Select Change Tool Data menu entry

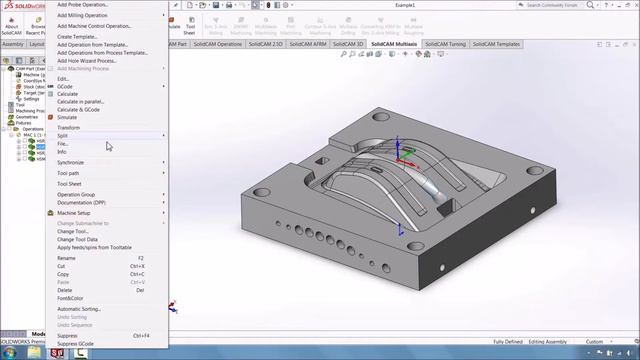coord(77,240)
